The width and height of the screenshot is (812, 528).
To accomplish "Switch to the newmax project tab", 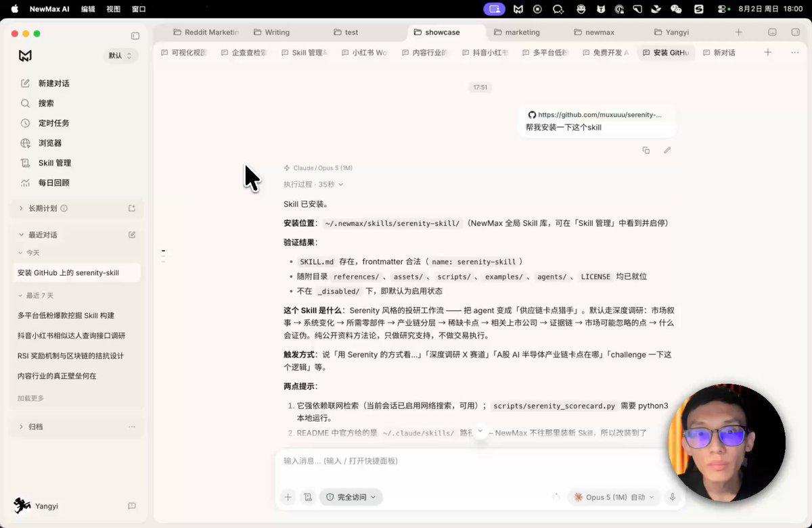I will pyautogui.click(x=593, y=32).
